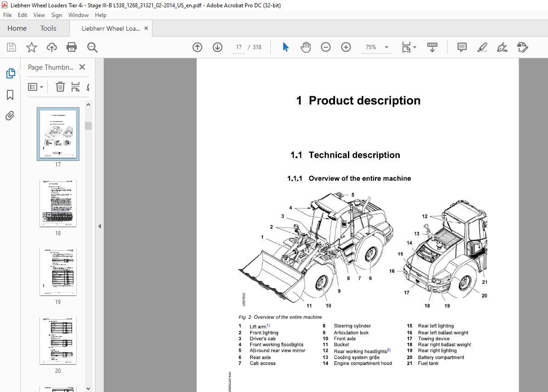
Task: Open the File menu
Action: pyautogui.click(x=7, y=15)
